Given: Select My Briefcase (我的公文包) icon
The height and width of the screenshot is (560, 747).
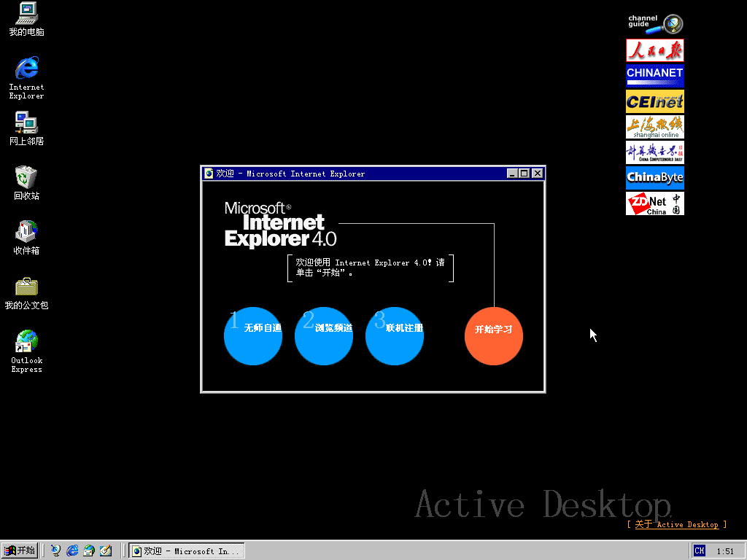Looking at the screenshot, I should pos(26,287).
